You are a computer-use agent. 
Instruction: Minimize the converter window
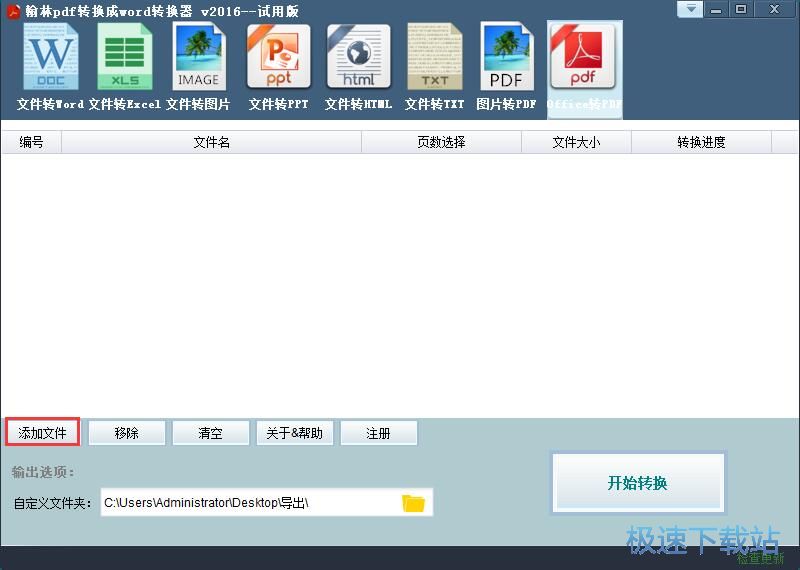coord(716,10)
